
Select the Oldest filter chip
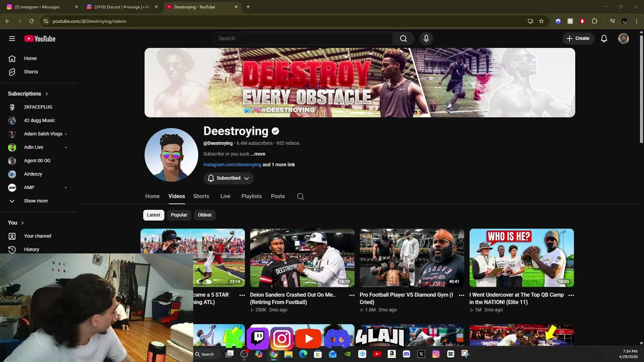[205, 215]
